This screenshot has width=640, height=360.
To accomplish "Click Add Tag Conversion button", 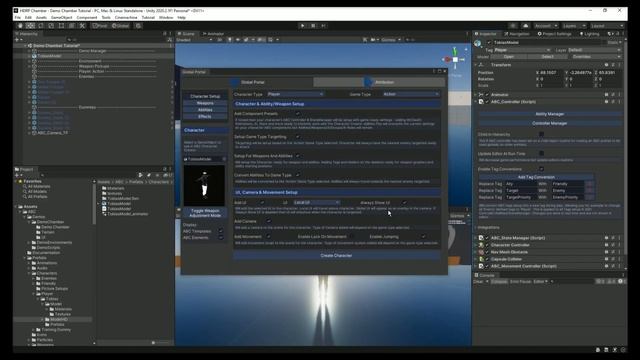I will click(x=536, y=177).
